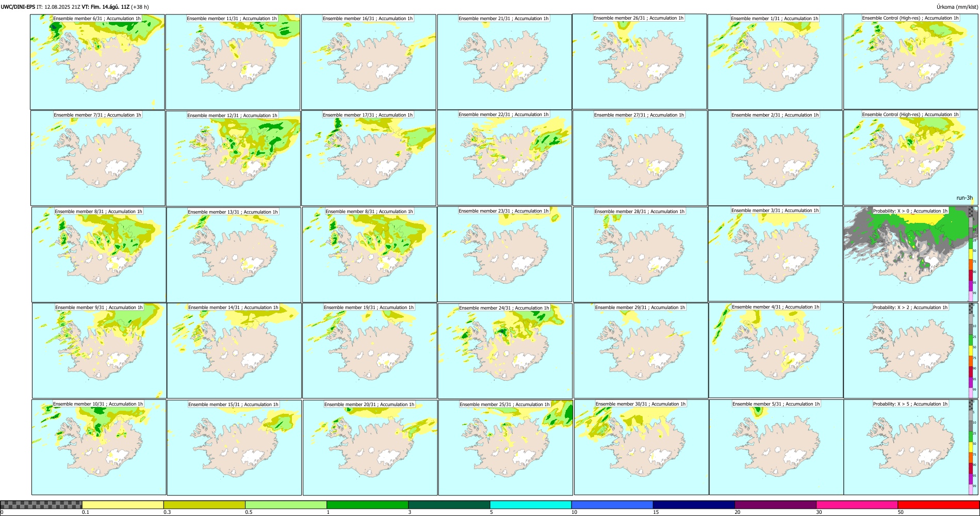The height and width of the screenshot is (516, 980).
Task: Click the 'run-3h' label
Action: click(965, 198)
